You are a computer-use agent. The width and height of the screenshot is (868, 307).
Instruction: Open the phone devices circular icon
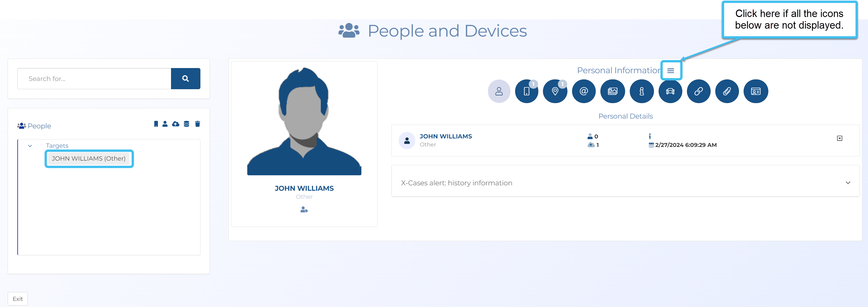[526, 92]
